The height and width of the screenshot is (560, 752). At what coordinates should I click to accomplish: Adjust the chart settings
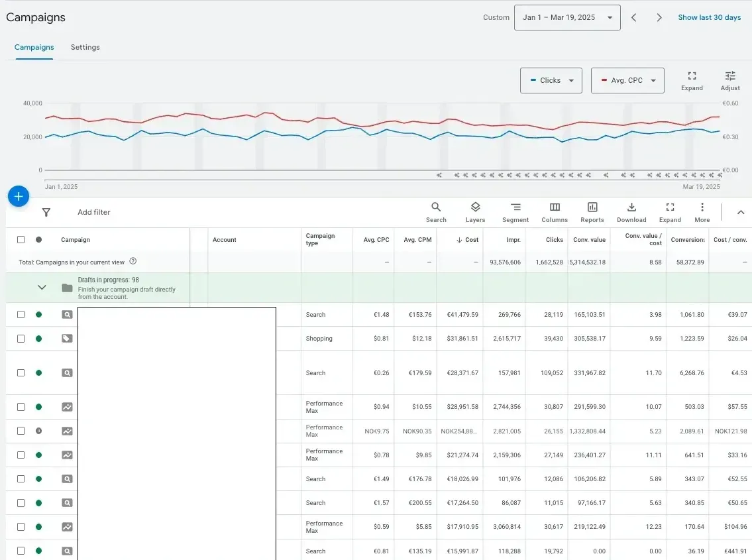[x=730, y=81]
